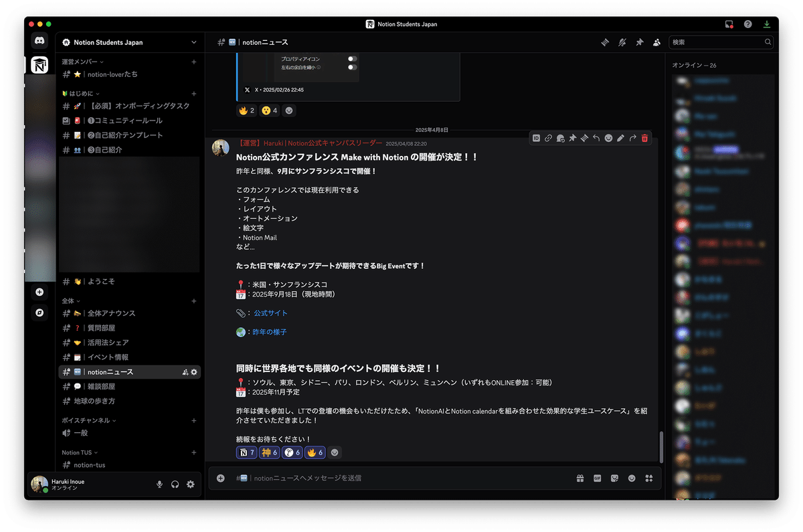
Task: Open the emoji picker next to the message box
Action: pyautogui.click(x=632, y=478)
